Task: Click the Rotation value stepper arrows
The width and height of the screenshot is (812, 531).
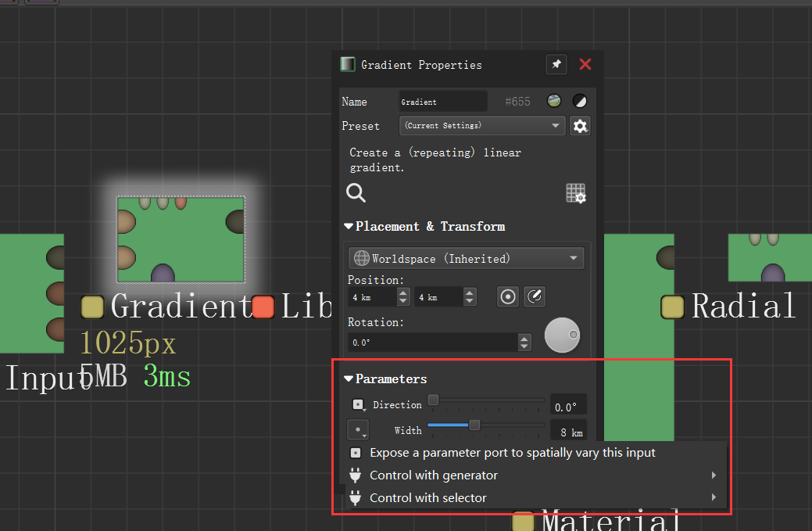Action: (x=524, y=343)
